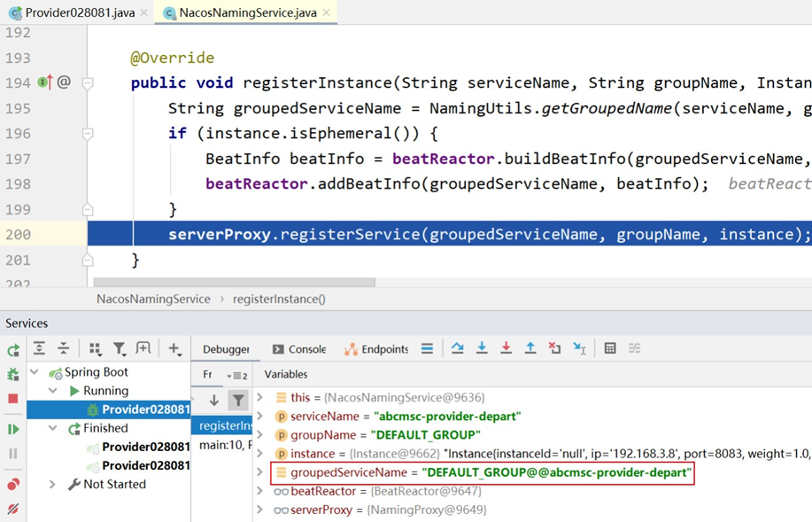
Task: View breakpoints
Action: (x=13, y=484)
